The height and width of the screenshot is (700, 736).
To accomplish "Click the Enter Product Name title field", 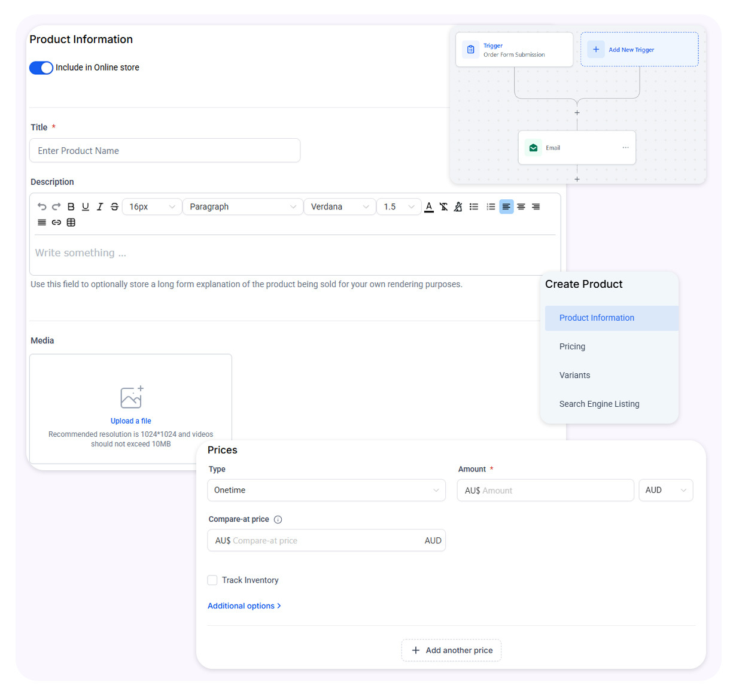I will pos(165,151).
